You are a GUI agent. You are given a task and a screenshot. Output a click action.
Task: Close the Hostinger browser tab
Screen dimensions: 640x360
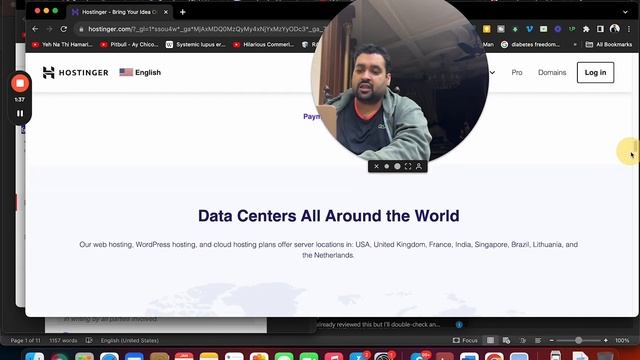click(x=166, y=12)
